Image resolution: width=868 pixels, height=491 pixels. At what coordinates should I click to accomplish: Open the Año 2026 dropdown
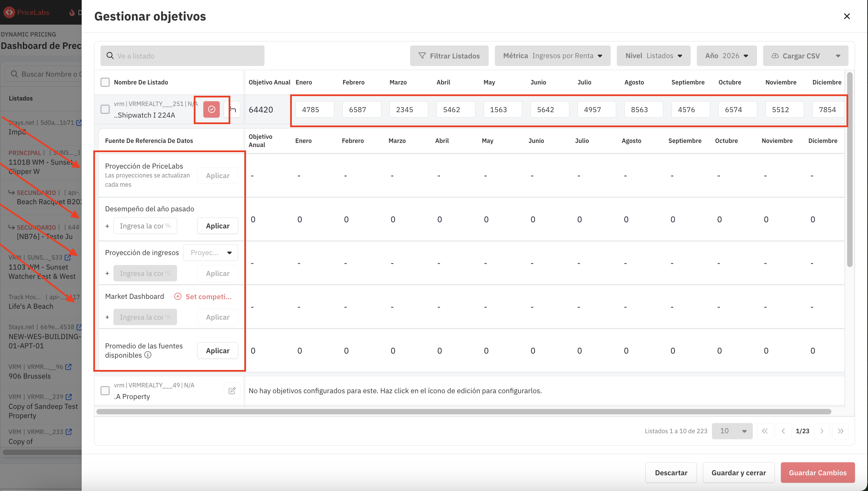tap(727, 56)
